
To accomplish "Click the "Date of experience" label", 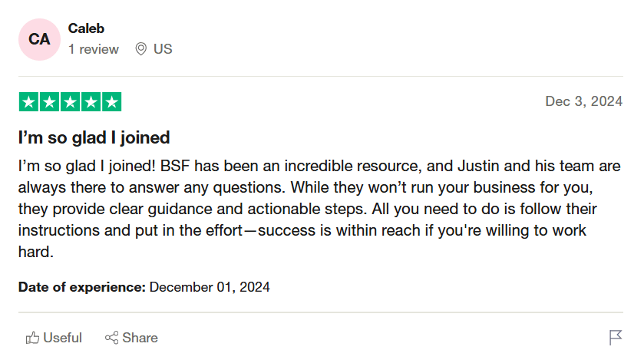I will point(82,288).
